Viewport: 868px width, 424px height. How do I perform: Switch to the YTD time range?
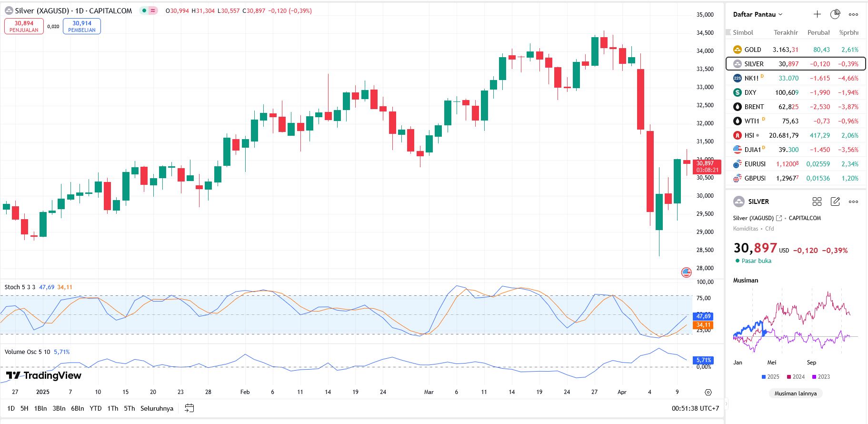96,408
